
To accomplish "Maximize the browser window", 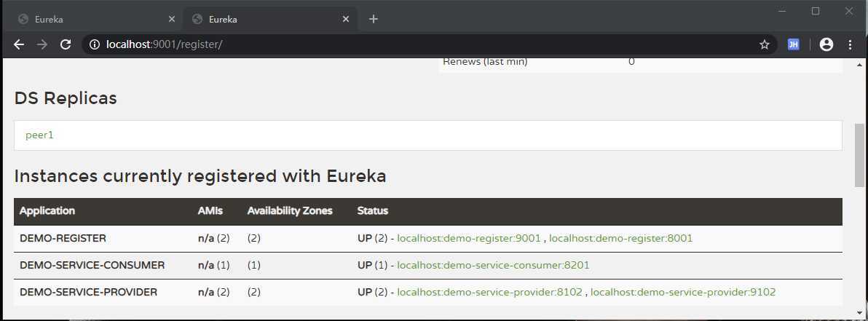I will [x=816, y=11].
